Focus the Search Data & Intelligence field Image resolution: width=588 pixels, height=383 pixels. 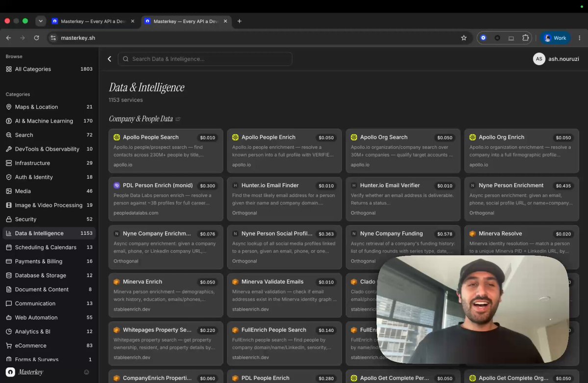point(205,59)
